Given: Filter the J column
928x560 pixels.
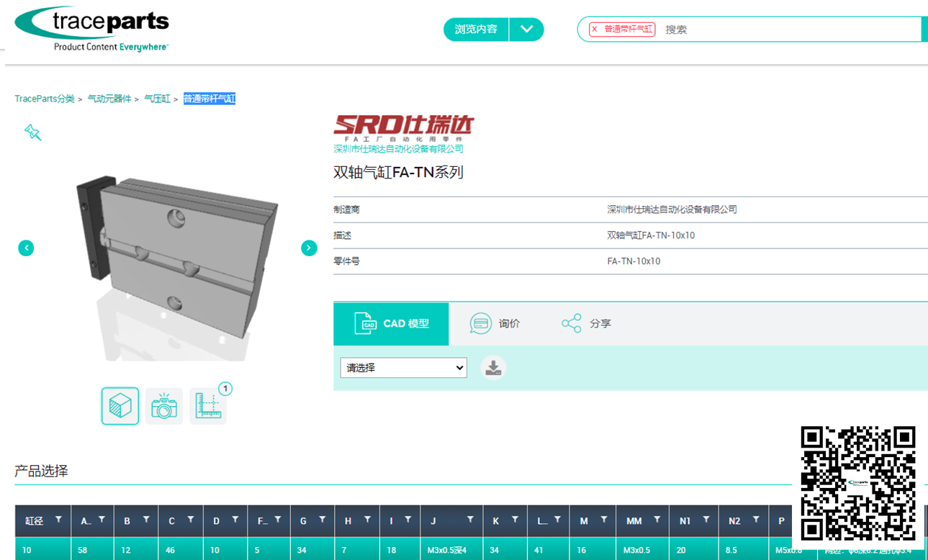Looking at the screenshot, I should 470,520.
